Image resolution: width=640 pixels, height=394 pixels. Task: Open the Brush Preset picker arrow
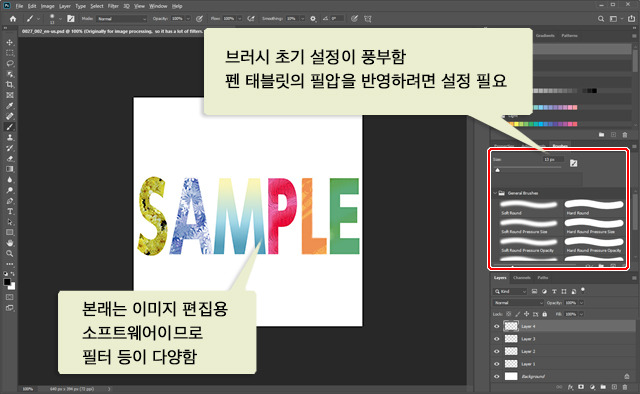[60, 19]
